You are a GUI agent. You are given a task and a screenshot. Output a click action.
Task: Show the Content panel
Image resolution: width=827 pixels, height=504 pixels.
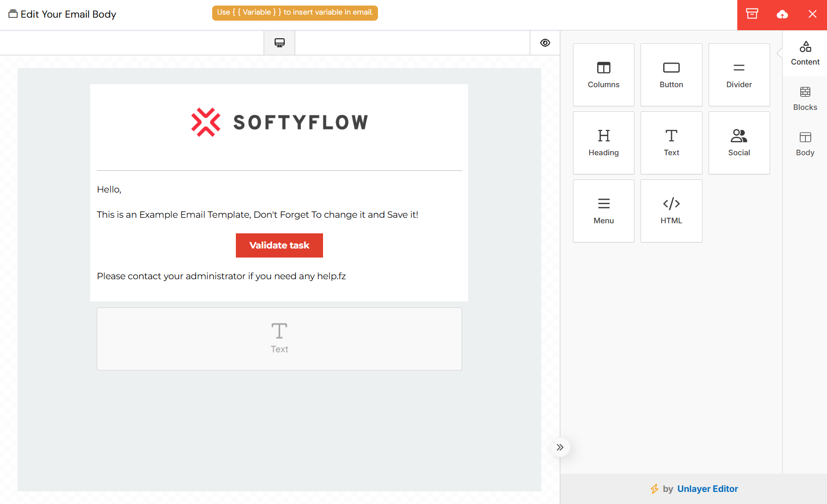[x=804, y=52]
